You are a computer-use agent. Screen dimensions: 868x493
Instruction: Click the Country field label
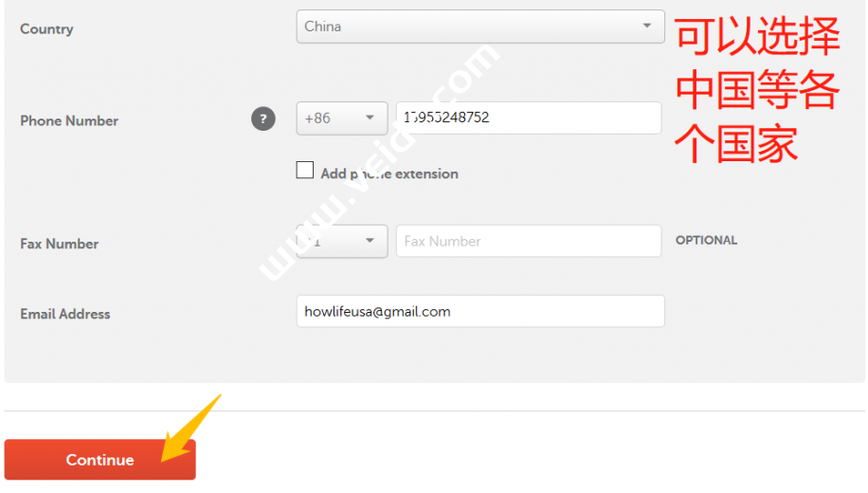tap(46, 28)
